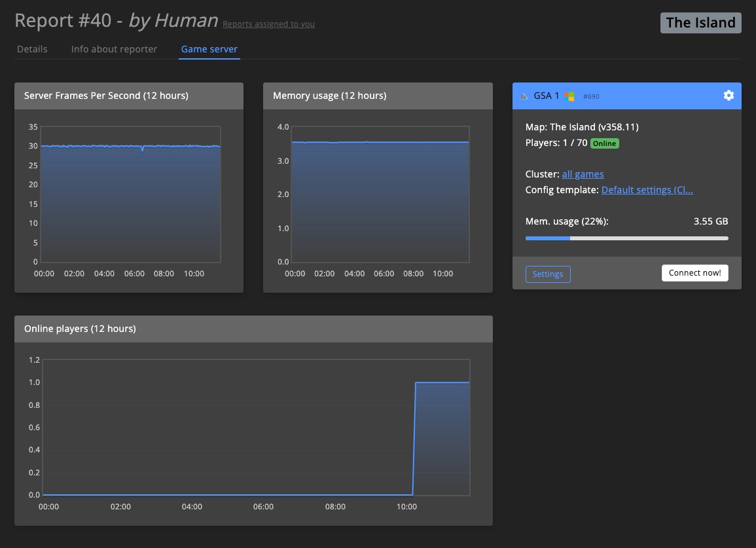The height and width of the screenshot is (548, 756).
Task: Click the Connect now! button
Action: click(694, 272)
